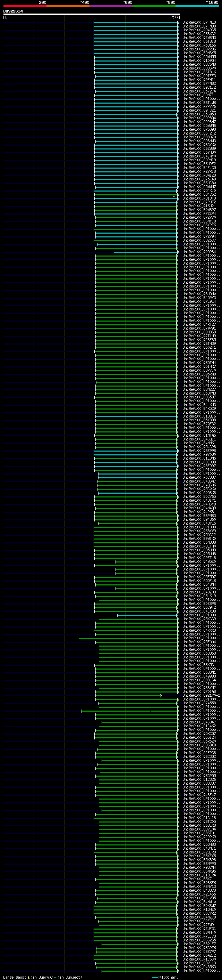Select the UniRef100_B9RRB6 label
Image resolution: width=222 pixels, height=980 pixels.
(199, 49)
